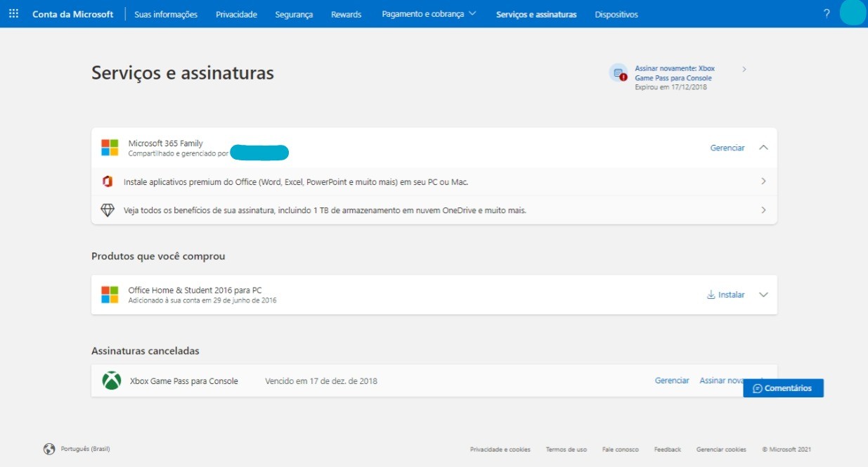
Task: Open Termos de uso footer link
Action: [x=566, y=449]
